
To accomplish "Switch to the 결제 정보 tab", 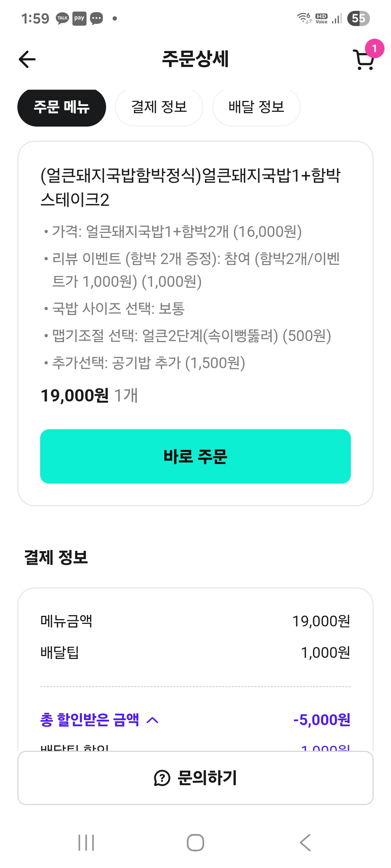I will (x=159, y=107).
